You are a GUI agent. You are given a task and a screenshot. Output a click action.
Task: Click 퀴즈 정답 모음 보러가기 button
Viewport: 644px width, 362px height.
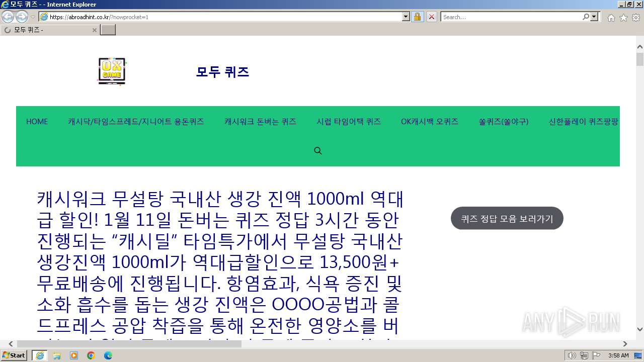click(507, 218)
